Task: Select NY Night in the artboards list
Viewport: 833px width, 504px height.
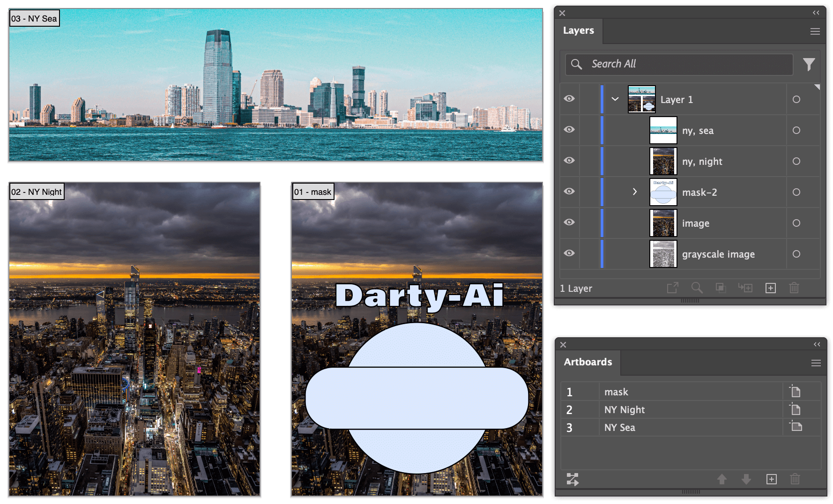Action: click(625, 410)
